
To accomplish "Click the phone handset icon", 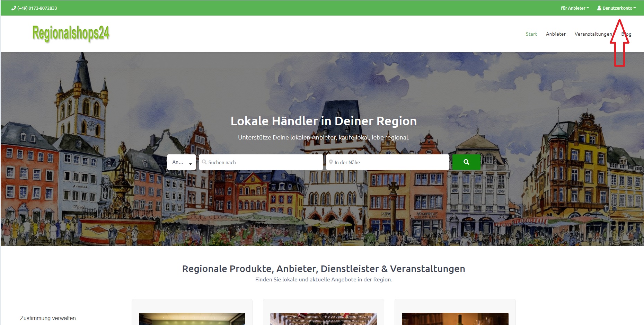I will pos(14,8).
